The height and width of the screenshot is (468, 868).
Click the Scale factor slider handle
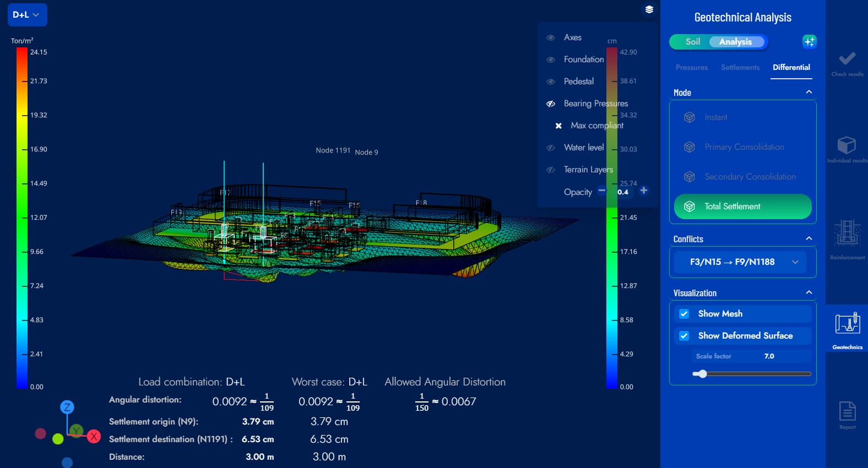coord(702,374)
